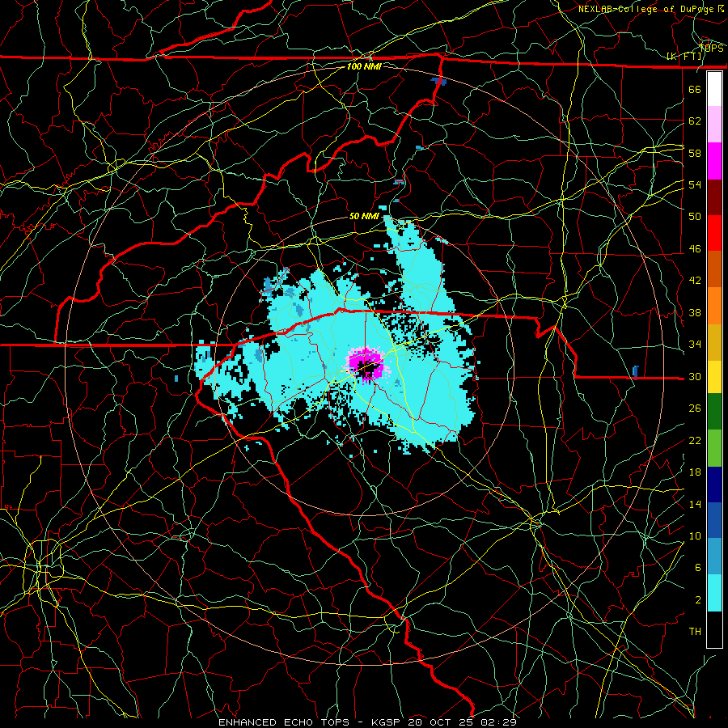Click the 54 value on the scale

695,184
